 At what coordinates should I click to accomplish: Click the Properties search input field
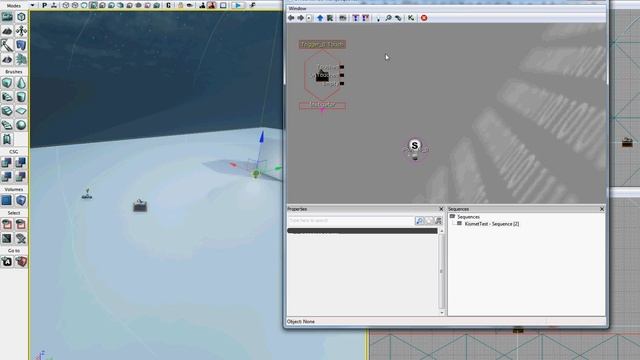350,220
